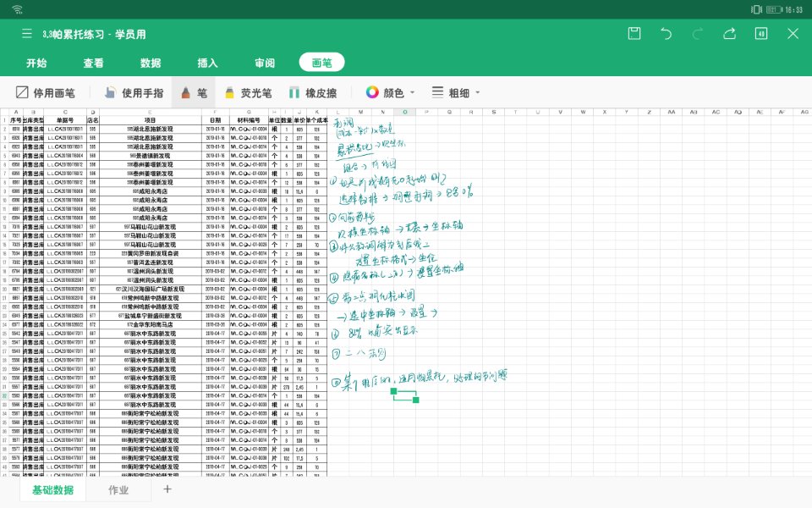
Task: Click the Wi-Fi status icon
Action: [17, 9]
